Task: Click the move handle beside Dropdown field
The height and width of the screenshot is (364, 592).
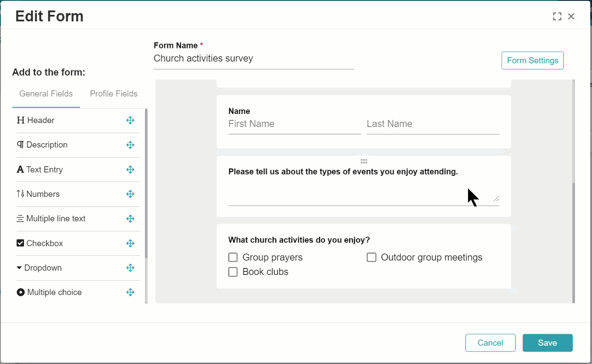Action: click(130, 268)
